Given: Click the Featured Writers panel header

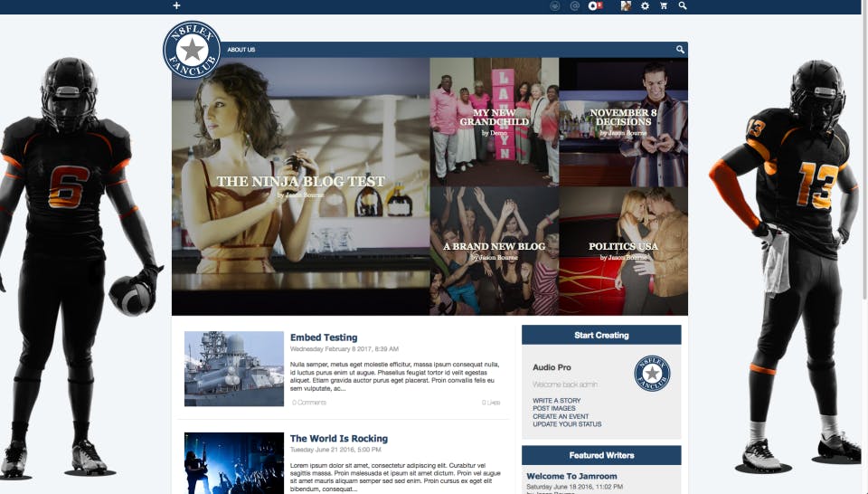Looking at the screenshot, I should pos(601,455).
